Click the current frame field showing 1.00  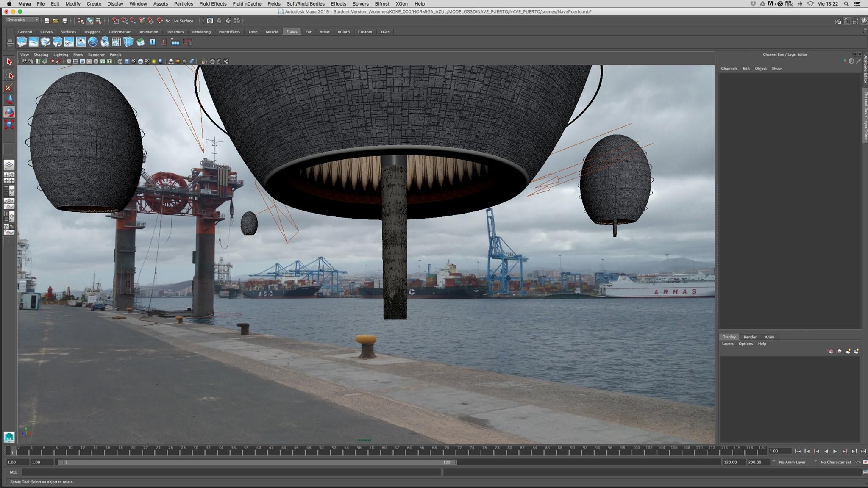(x=780, y=451)
